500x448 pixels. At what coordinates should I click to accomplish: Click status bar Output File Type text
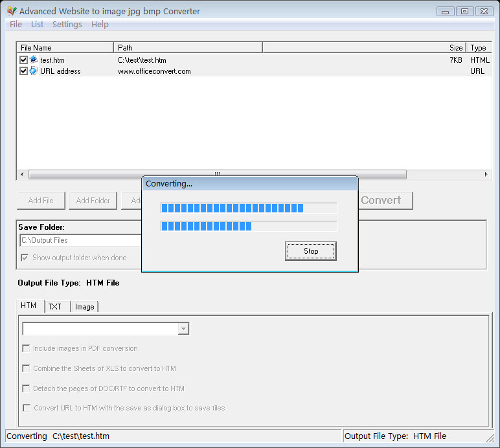point(395,436)
